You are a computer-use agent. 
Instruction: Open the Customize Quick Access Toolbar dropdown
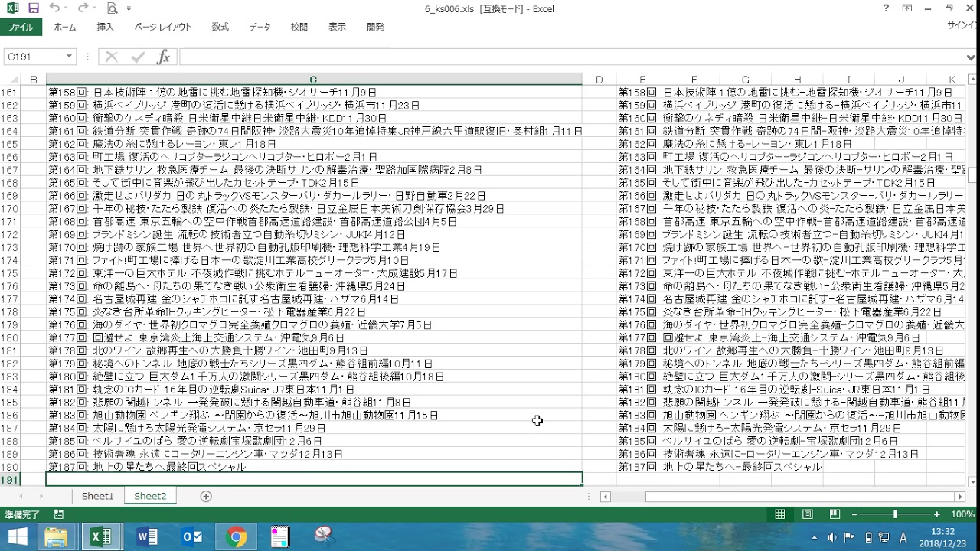(x=129, y=8)
